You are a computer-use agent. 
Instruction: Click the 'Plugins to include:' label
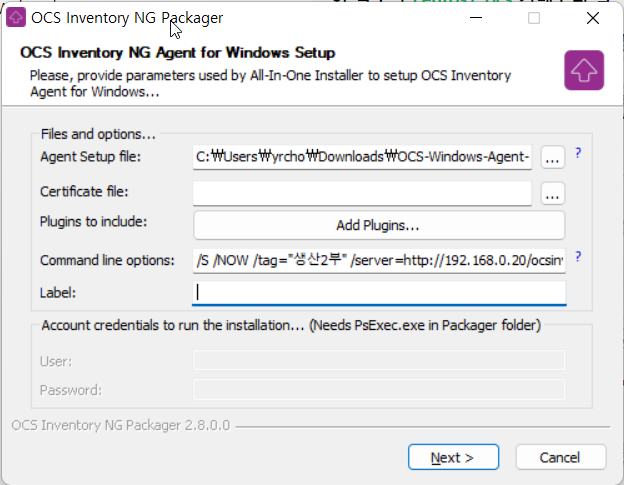[x=94, y=222]
